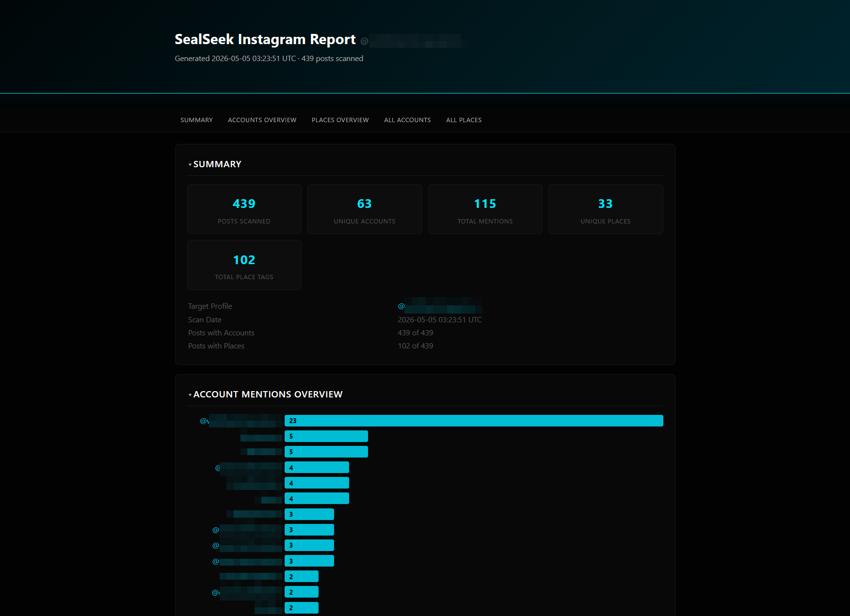Screen dimensions: 850x616
Task: Open the Summary nav tab
Action: click(196, 120)
